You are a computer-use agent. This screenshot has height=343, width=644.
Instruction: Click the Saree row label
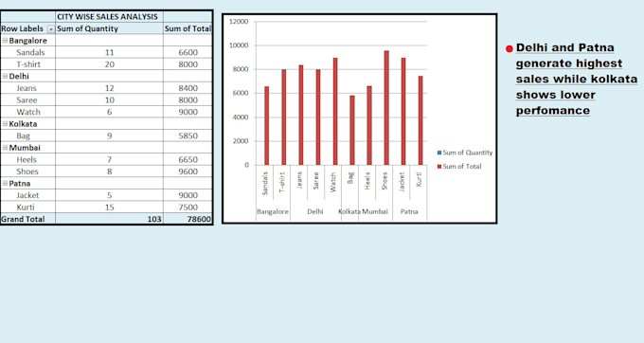click(x=27, y=99)
